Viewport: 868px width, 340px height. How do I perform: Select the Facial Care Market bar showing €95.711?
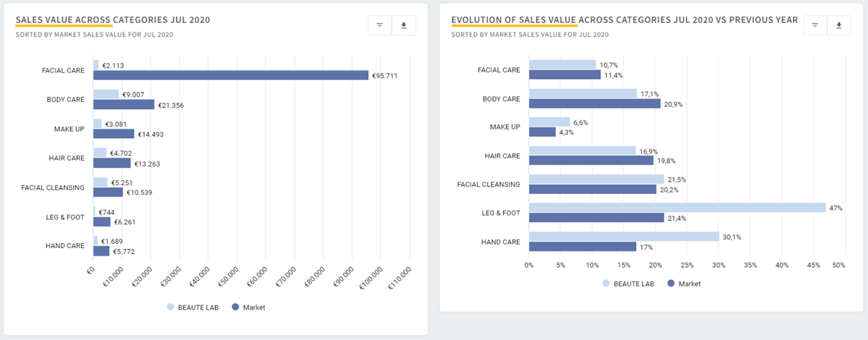(231, 75)
